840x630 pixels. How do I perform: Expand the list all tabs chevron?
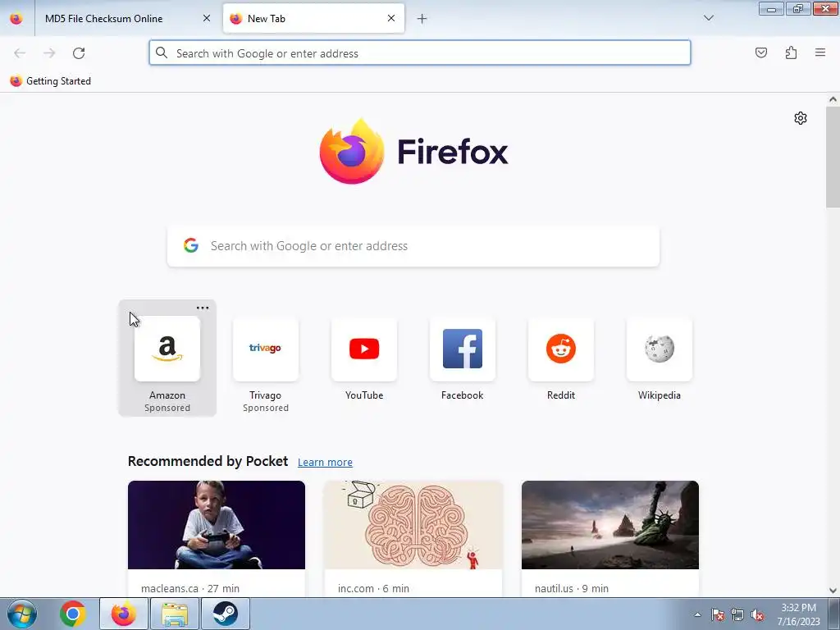tap(709, 18)
